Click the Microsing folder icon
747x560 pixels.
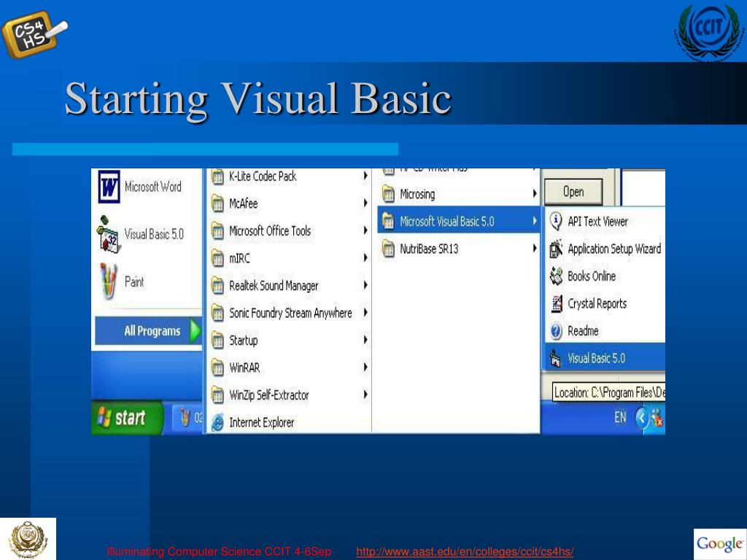(x=388, y=194)
